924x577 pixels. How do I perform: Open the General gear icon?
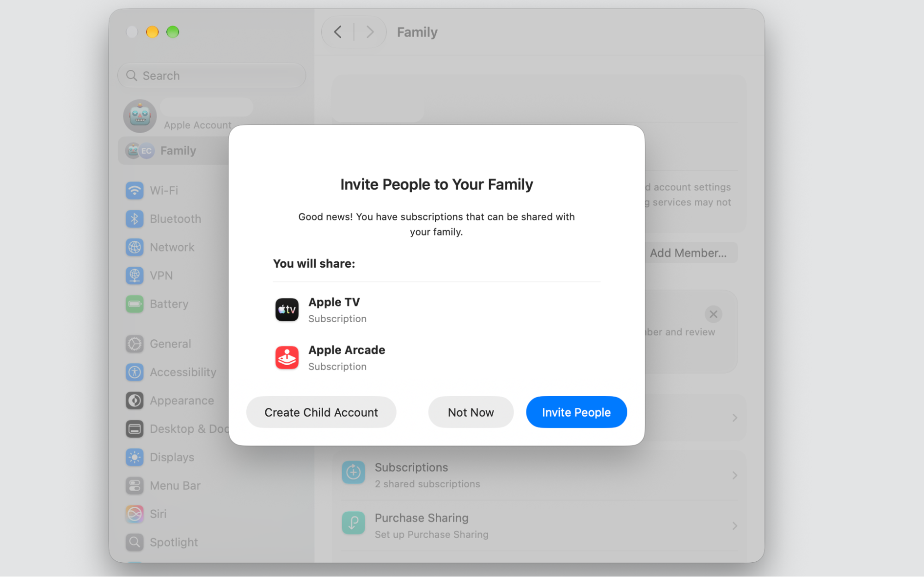[135, 344]
